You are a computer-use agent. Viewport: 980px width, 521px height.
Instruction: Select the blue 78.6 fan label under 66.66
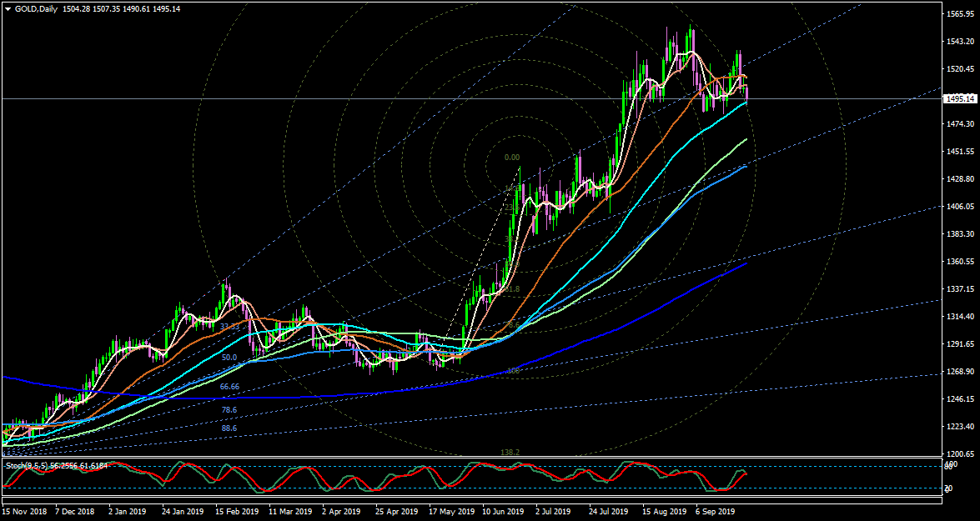(229, 409)
